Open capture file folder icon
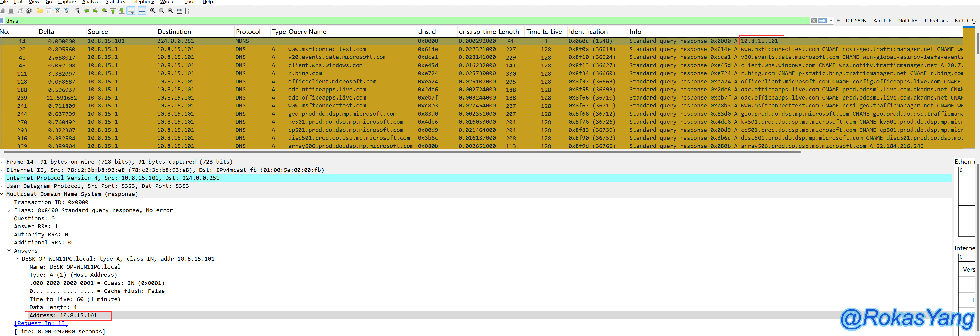 (x=40, y=11)
